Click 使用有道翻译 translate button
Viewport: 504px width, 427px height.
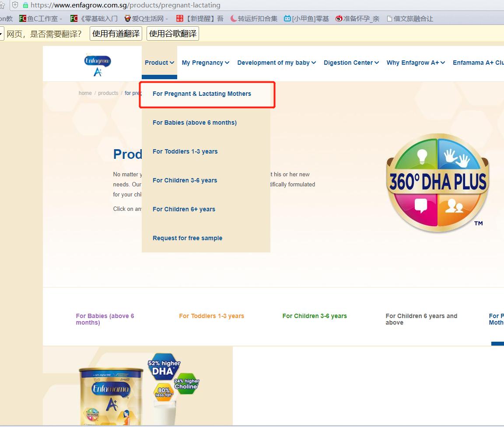pyautogui.click(x=116, y=34)
